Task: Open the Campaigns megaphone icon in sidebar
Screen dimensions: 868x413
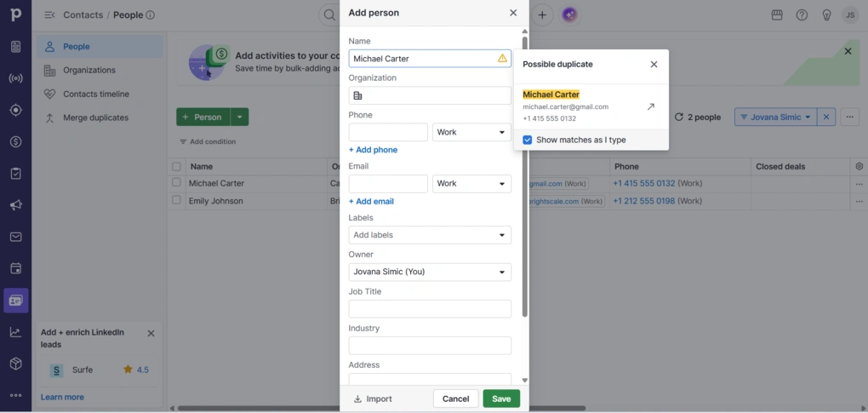Action: (15, 205)
